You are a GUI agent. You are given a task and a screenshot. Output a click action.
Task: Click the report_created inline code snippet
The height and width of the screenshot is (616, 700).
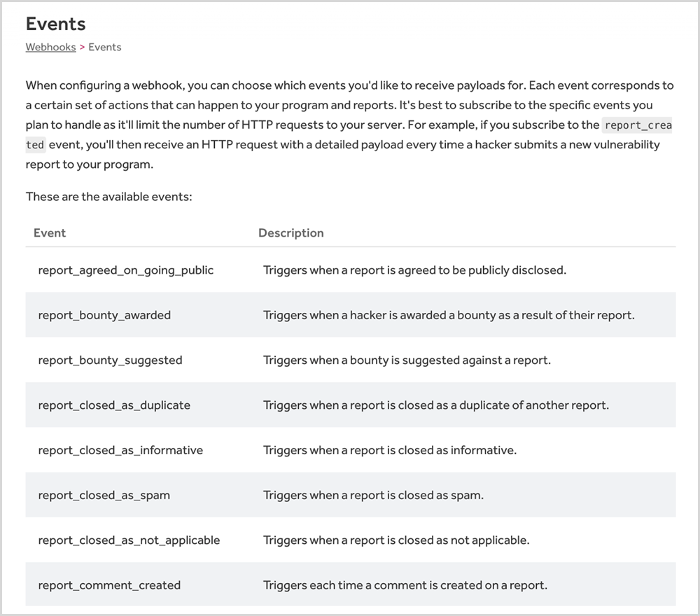click(x=637, y=126)
